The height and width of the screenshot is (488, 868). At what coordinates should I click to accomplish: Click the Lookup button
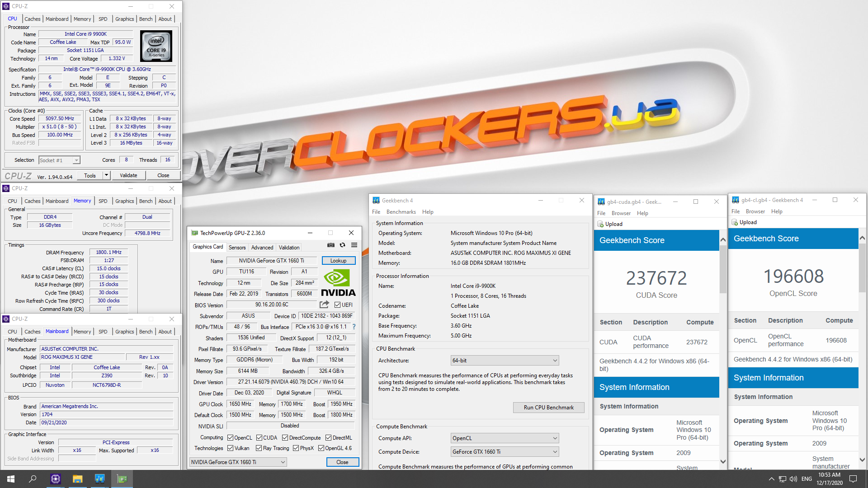click(339, 261)
